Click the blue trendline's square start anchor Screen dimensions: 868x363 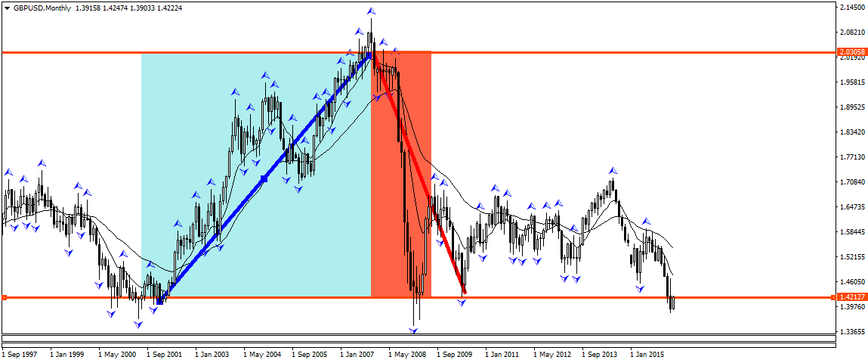[x=160, y=301]
